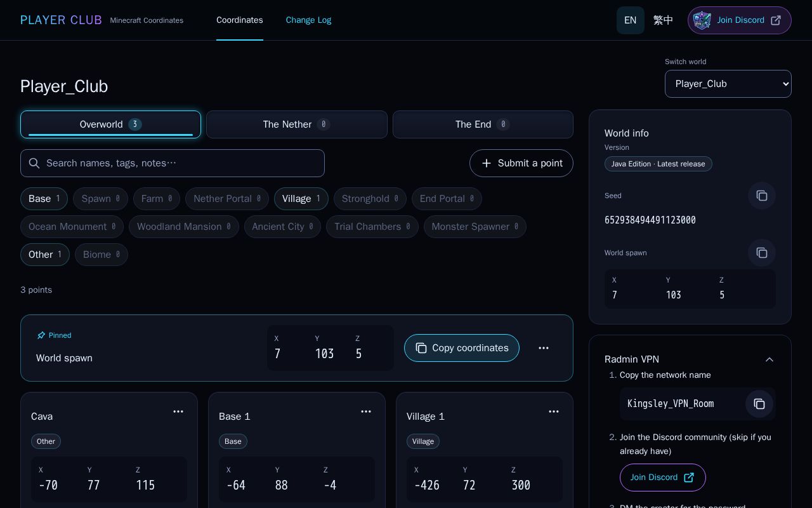Image resolution: width=812 pixels, height=508 pixels.
Task: Collapse the Radmin VPN section
Action: click(x=769, y=359)
